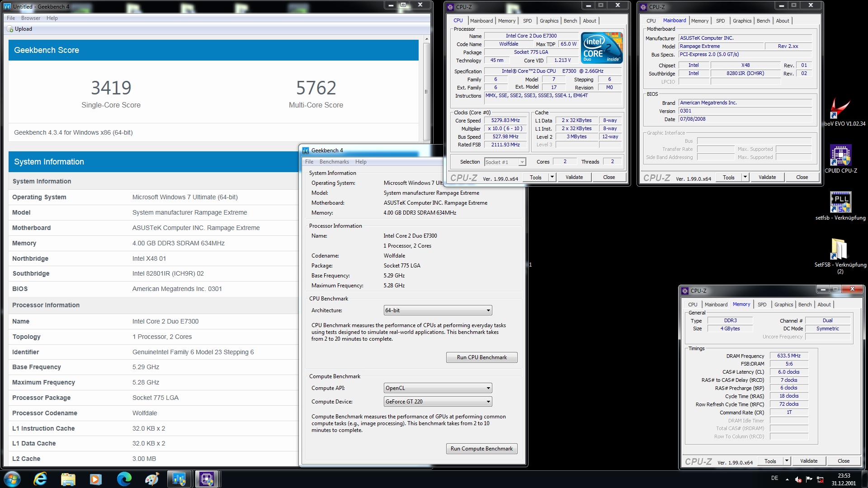Click the Multiplier x 10.0 ( 6 - 10 ) field

click(505, 129)
